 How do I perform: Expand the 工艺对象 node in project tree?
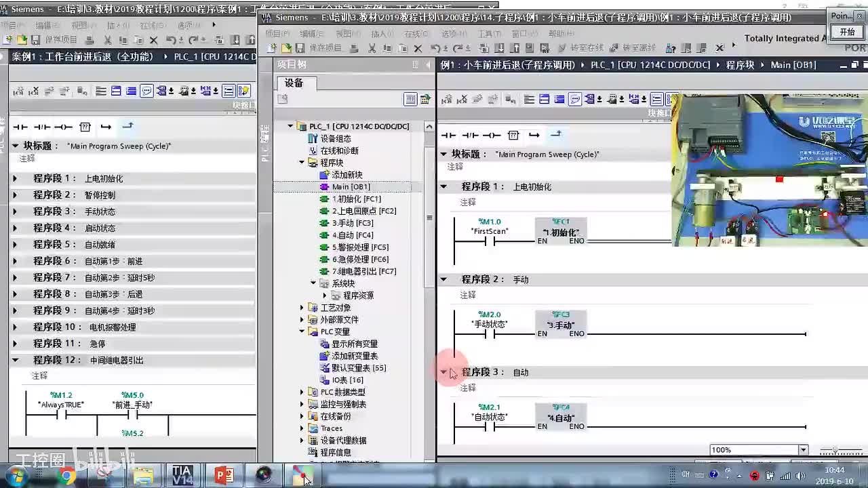coord(302,308)
